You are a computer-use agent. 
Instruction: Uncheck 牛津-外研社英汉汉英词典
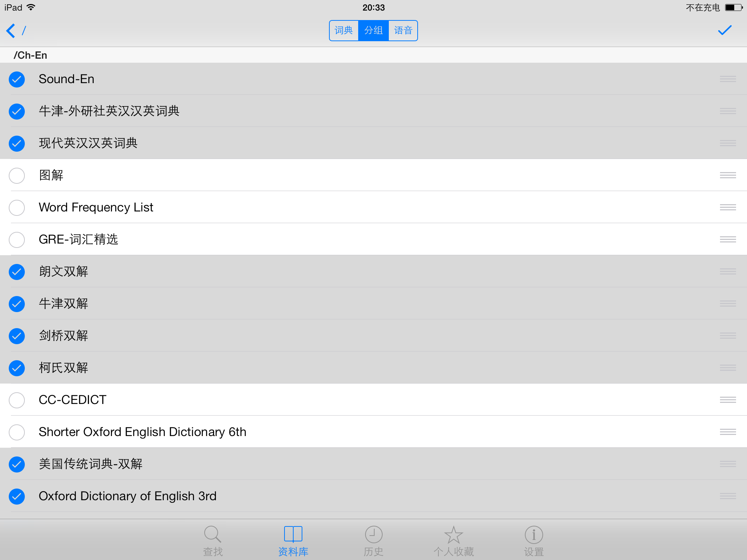point(17,111)
